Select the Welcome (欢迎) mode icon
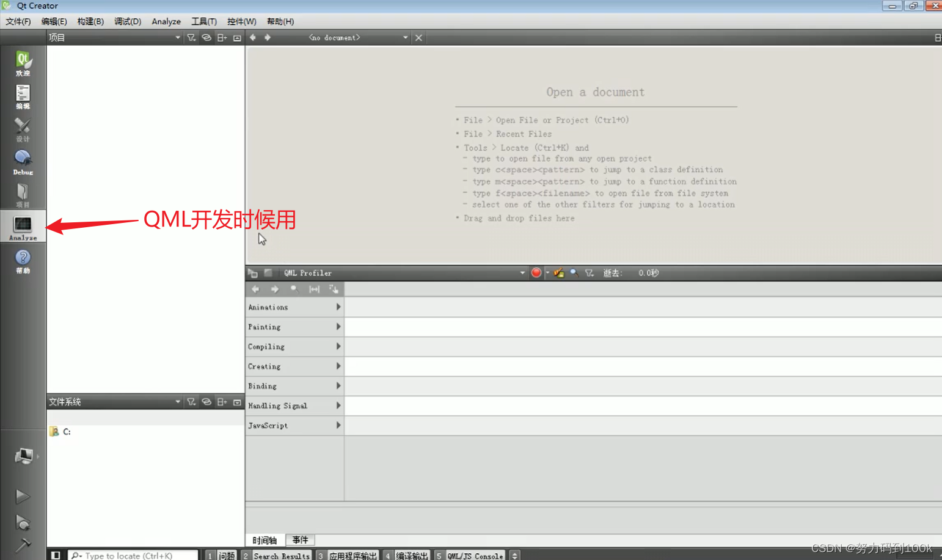 tap(23, 64)
